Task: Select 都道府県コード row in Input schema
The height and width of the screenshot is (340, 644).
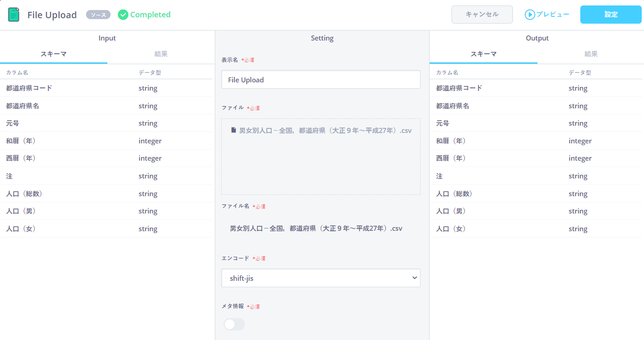Action: coord(106,88)
